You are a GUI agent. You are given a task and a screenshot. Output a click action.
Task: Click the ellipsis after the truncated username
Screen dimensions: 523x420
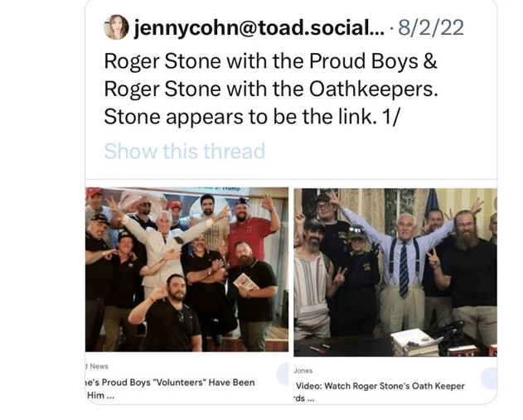[376, 28]
